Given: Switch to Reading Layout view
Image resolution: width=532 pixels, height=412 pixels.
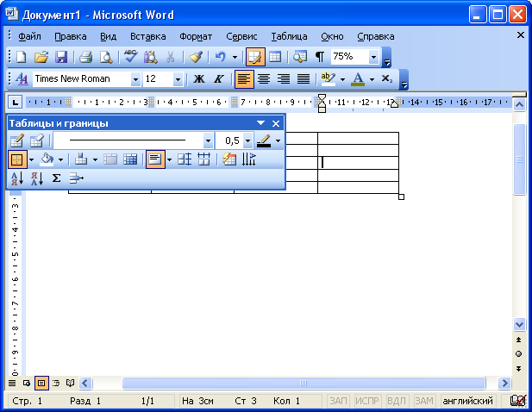Looking at the screenshot, I should pyautogui.click(x=70, y=384).
